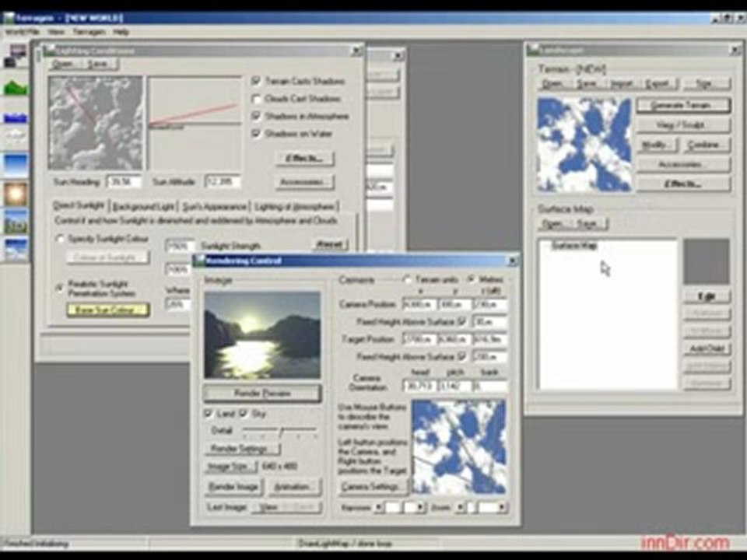Open Landscape via green mountain toolbar icon
Image resolution: width=747 pixels, height=560 pixels.
pos(16,86)
